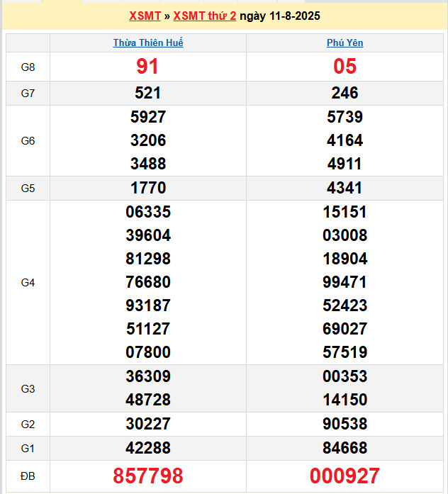This screenshot has height=494, width=448.
Task: Click the G8 row label
Action: pyautogui.click(x=28, y=67)
